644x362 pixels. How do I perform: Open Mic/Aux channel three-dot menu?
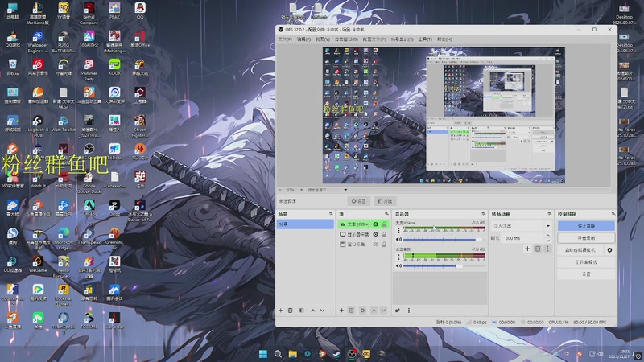click(x=398, y=231)
